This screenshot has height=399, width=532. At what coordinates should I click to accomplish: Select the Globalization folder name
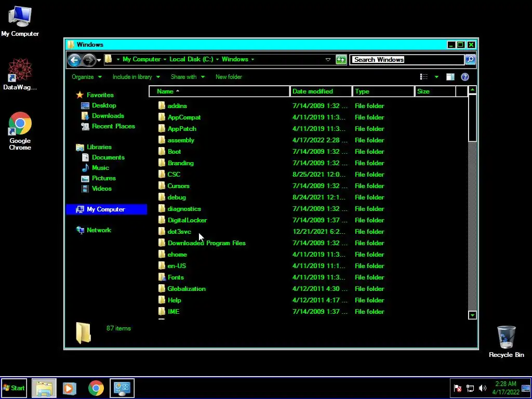(x=187, y=289)
